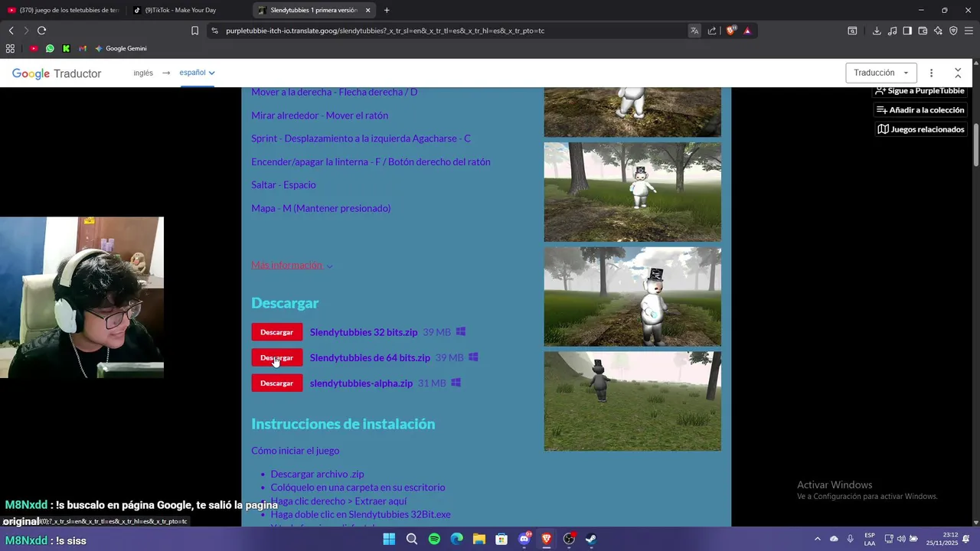Open the close-up foggy tubbie screenshot
980x551 pixels.
click(632, 296)
